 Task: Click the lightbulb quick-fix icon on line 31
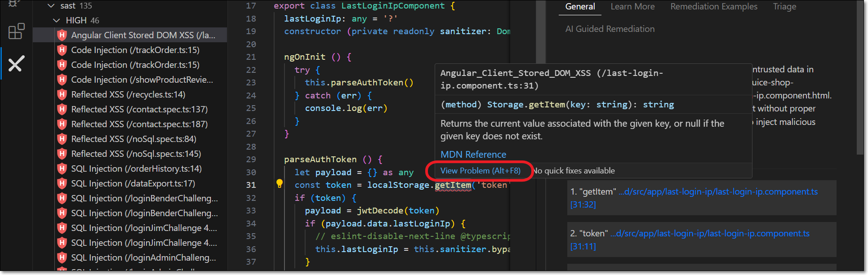click(279, 183)
